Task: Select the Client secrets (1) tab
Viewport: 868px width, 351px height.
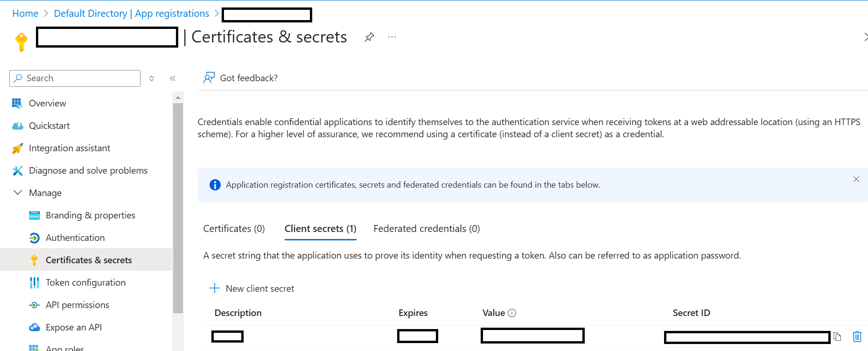Action: pos(321,229)
